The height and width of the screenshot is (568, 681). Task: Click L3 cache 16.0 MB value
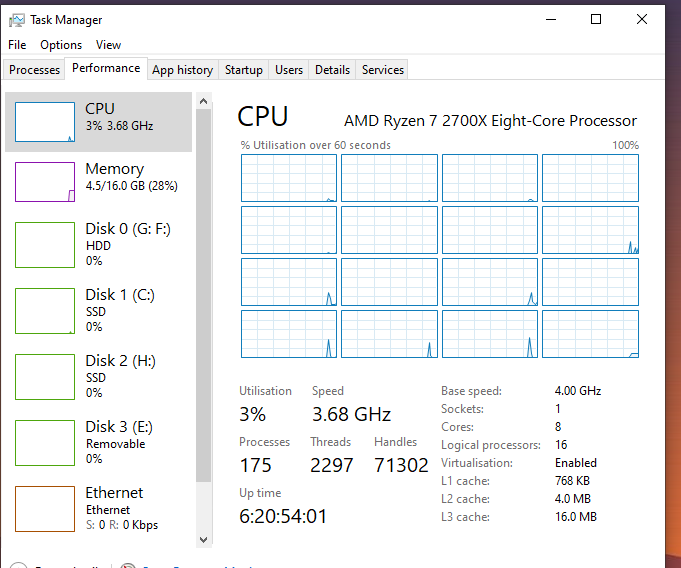pyautogui.click(x=576, y=517)
